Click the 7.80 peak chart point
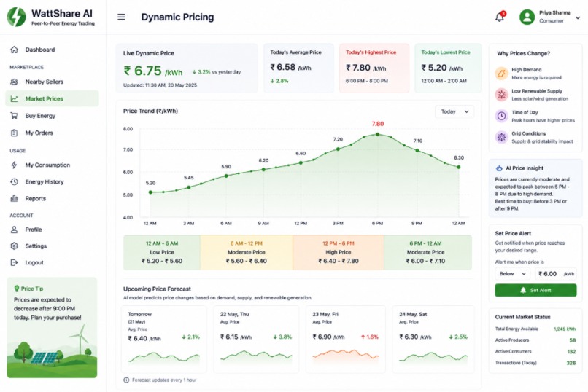The height and width of the screenshot is (392, 588). pyautogui.click(x=378, y=134)
